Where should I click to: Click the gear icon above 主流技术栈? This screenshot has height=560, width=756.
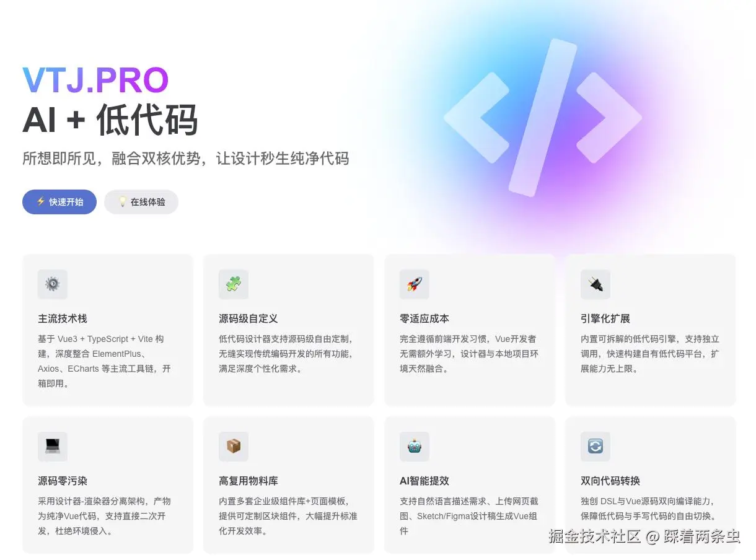pos(53,284)
